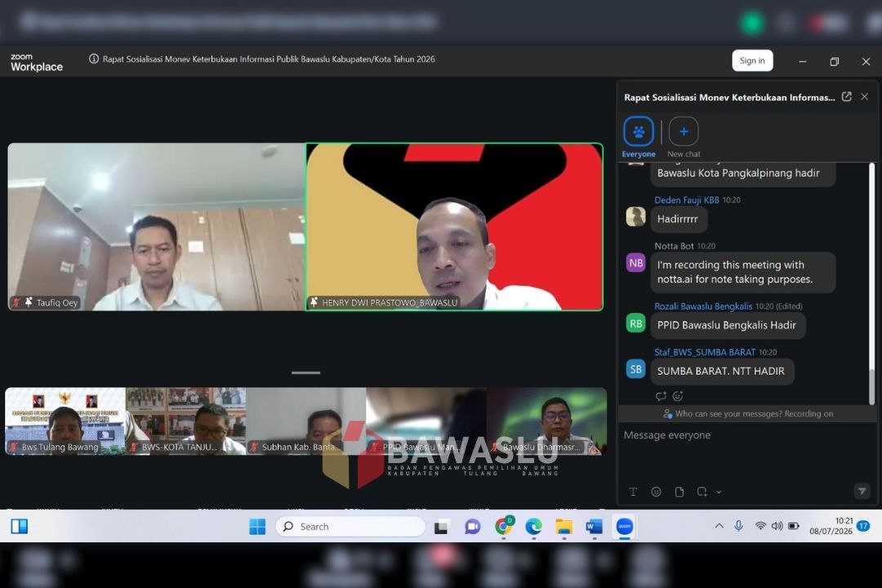Open the emoji picker in chat
Image resolution: width=882 pixels, height=588 pixels.
[x=656, y=492]
